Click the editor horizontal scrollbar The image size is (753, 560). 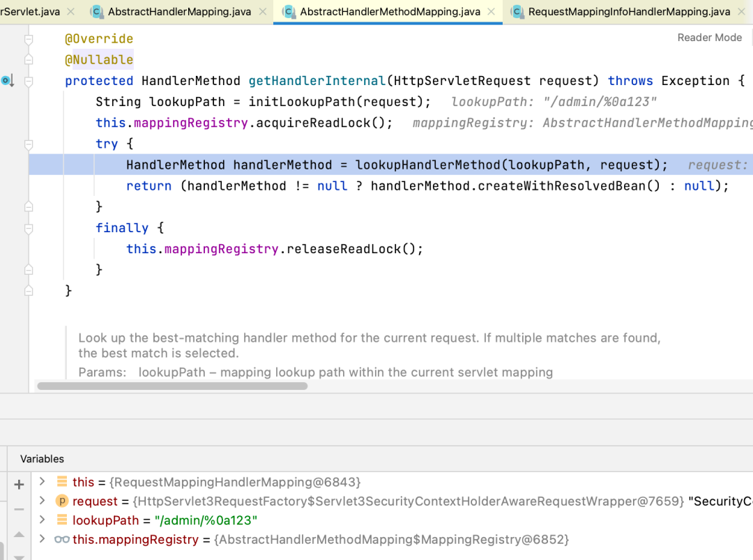[x=172, y=386]
